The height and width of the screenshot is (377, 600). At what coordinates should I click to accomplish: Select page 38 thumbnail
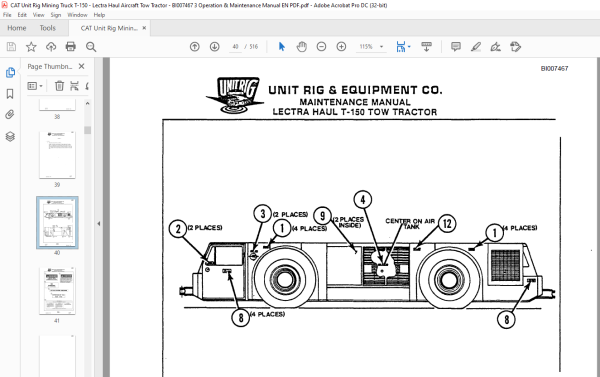[57, 105]
